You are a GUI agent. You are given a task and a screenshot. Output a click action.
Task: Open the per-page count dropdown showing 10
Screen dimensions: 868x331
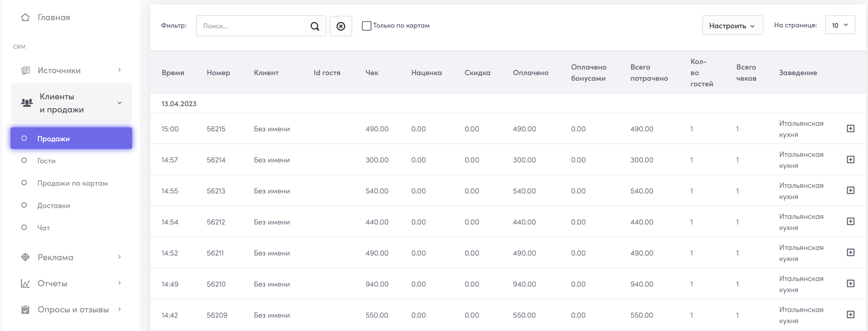tap(840, 25)
